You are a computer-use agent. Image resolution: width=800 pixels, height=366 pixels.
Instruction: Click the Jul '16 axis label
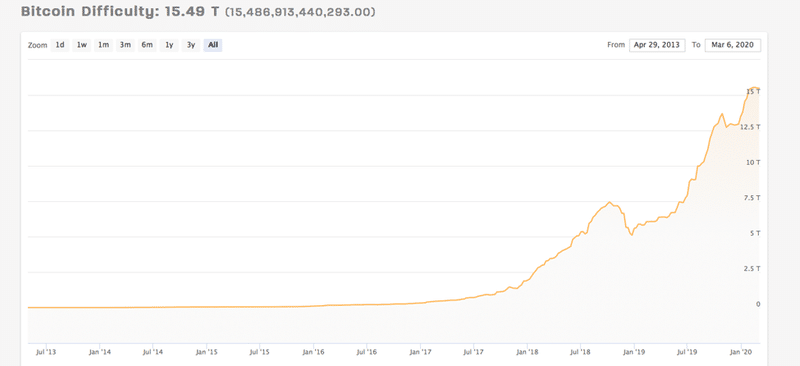pos(367,352)
